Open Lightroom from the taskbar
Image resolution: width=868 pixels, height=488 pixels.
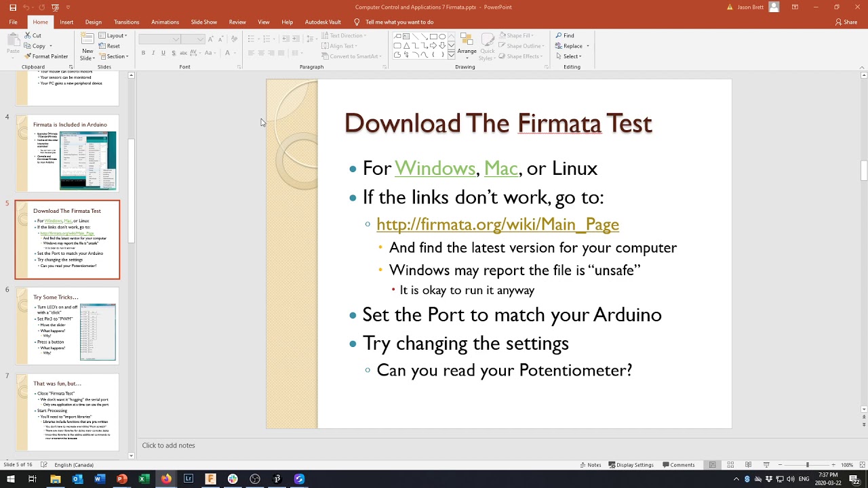click(x=189, y=479)
